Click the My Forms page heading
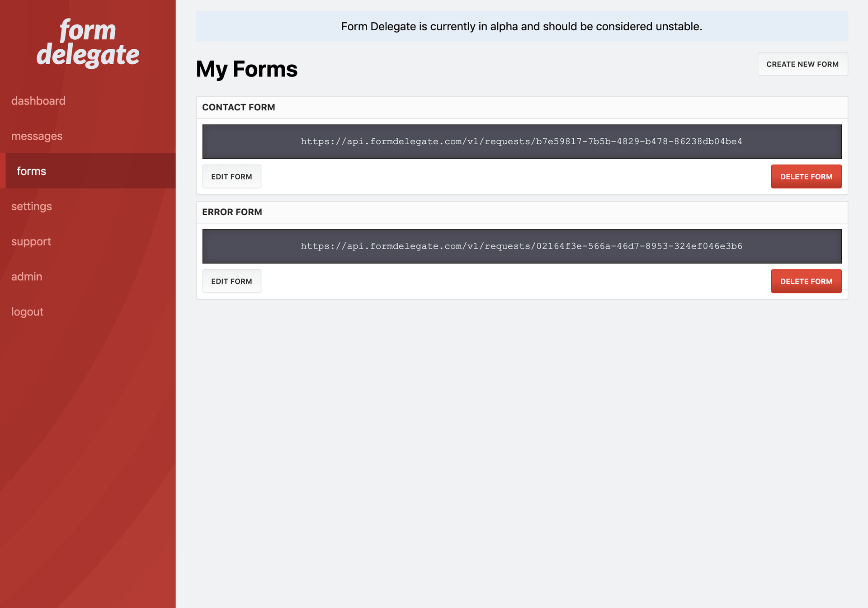 [247, 69]
